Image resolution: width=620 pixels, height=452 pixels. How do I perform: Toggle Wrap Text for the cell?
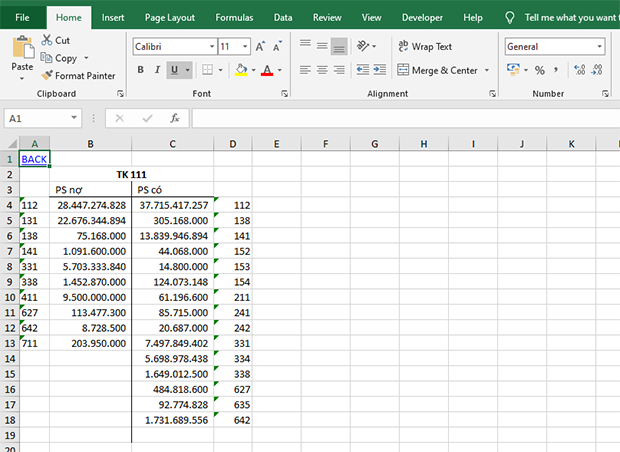[x=424, y=46]
